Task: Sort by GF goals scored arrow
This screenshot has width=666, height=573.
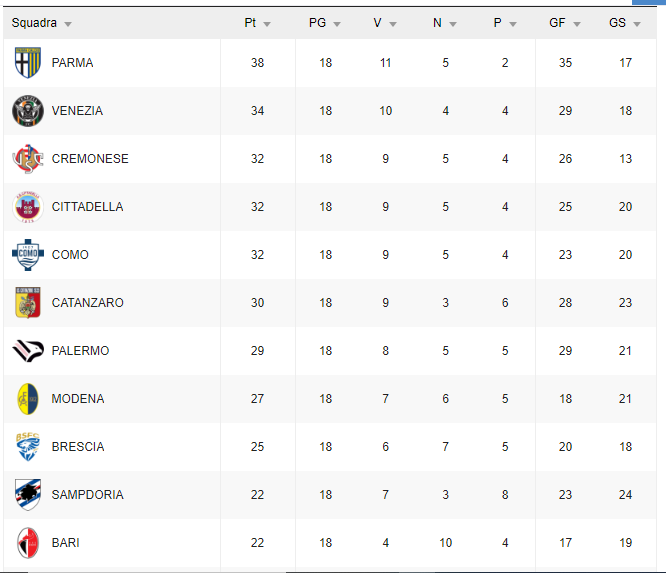Action: [577, 24]
